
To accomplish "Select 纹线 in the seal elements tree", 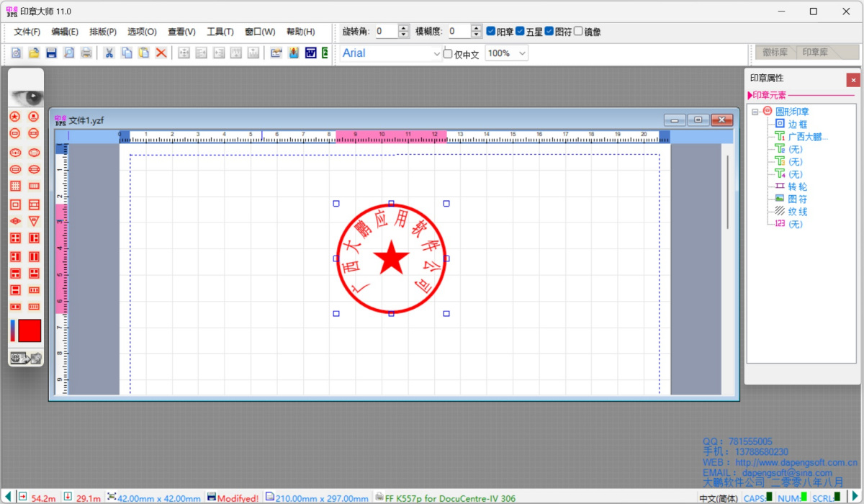I will pos(797,212).
